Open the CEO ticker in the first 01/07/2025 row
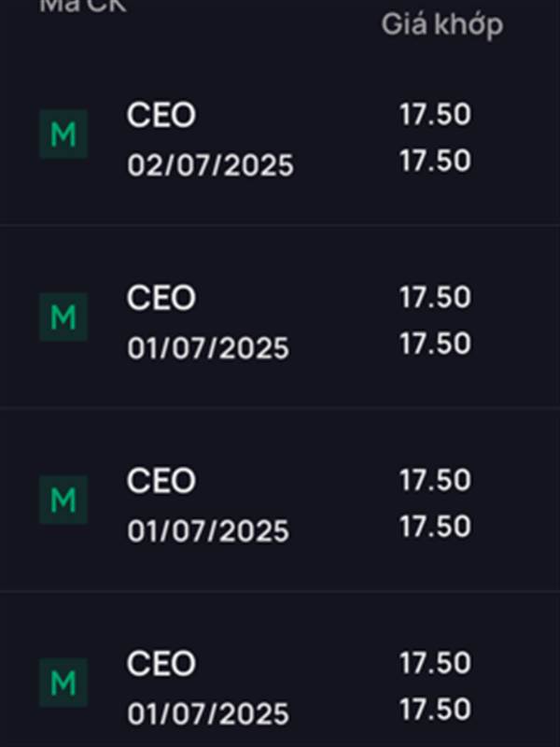 tap(161, 298)
